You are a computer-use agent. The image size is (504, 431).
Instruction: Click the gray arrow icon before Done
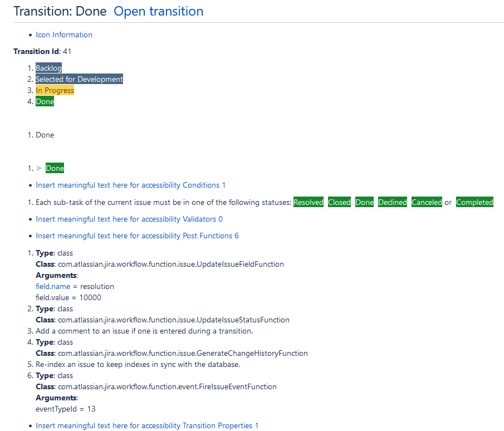39,168
